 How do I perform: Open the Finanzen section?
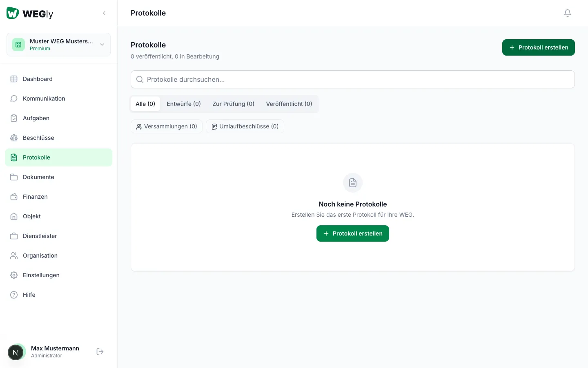tap(35, 197)
